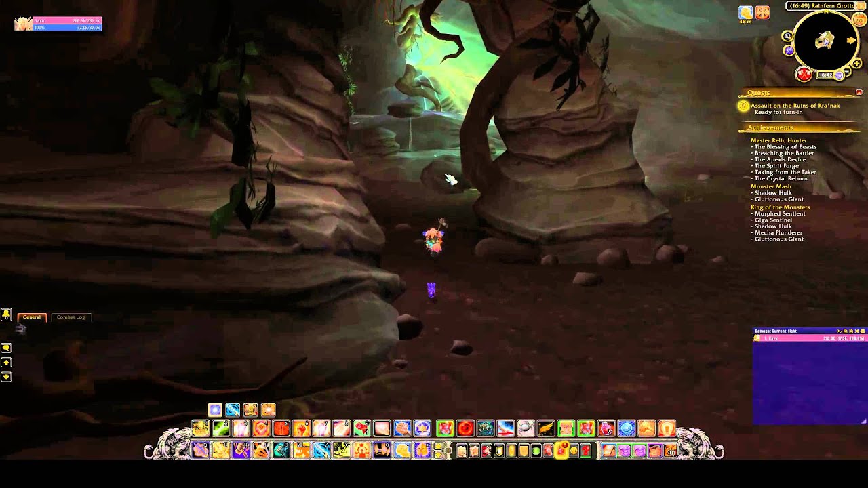This screenshot has width=868, height=488.
Task: Page action bar up arrow
Action: pyautogui.click(x=437, y=445)
